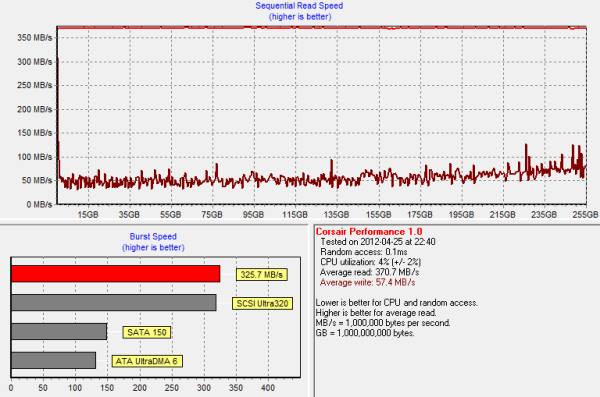Click the 155GB x-axis label

pyautogui.click(x=378, y=215)
